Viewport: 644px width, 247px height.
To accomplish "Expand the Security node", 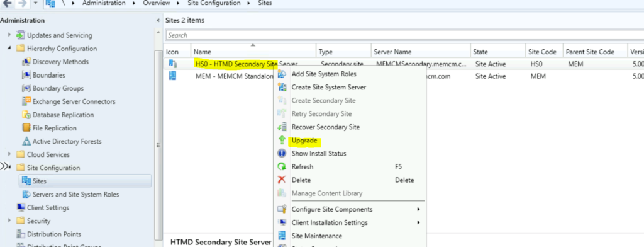I will click(x=9, y=221).
